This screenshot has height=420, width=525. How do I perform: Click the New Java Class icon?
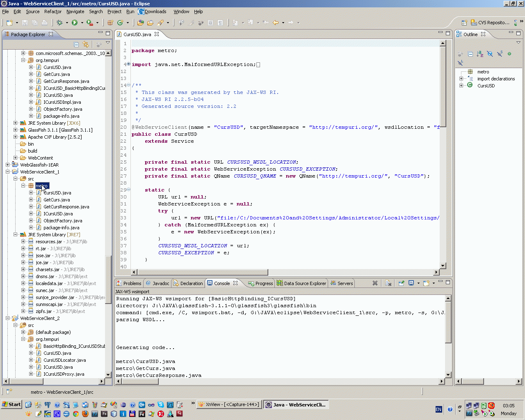pyautogui.click(x=120, y=23)
